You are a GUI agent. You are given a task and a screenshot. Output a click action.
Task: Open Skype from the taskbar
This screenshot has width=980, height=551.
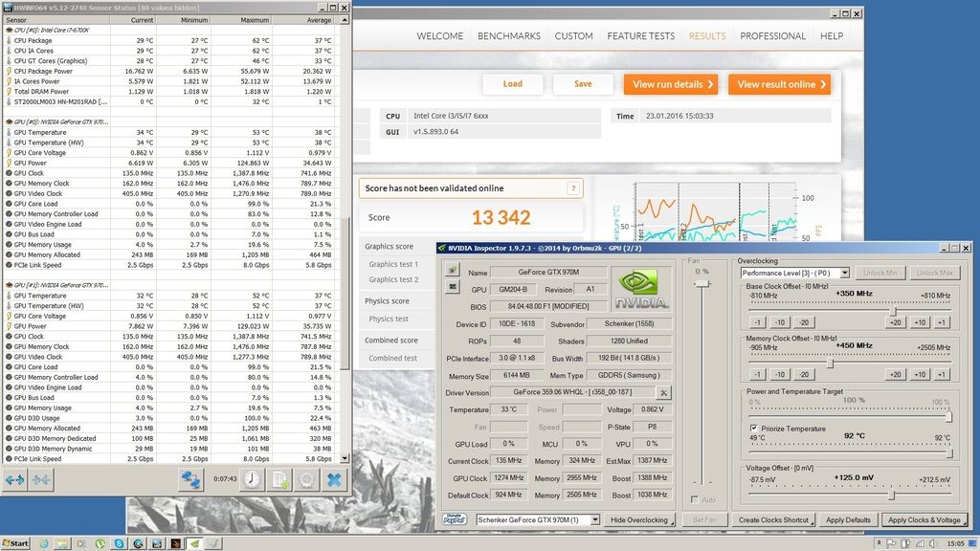[x=119, y=543]
